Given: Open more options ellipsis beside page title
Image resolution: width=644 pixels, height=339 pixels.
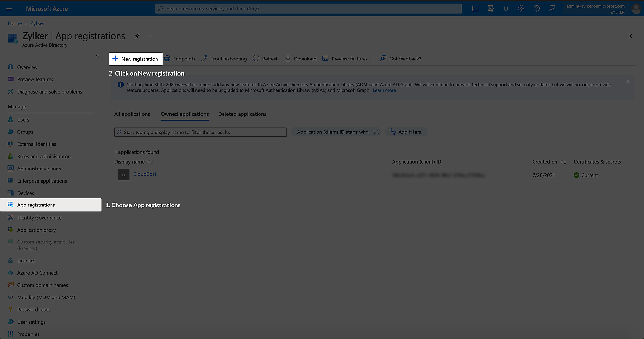Looking at the screenshot, I should point(149,36).
